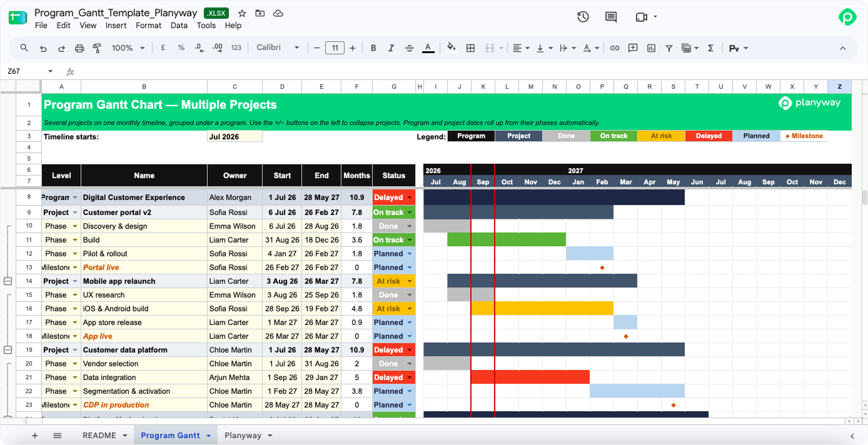Open README tab options arrow
The width and height of the screenshot is (868, 445).
point(125,436)
